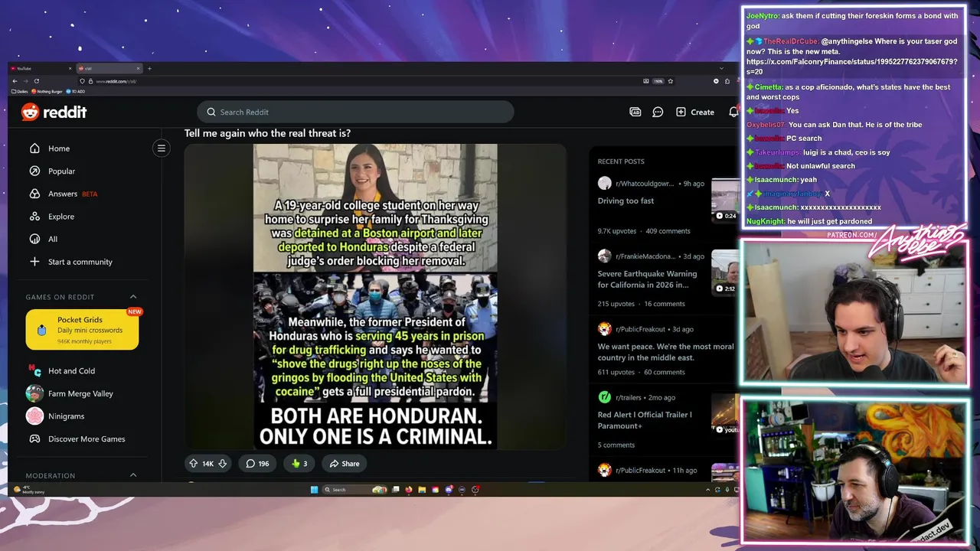
Task: Open 'Red Alert | Official Trailer' post
Action: coord(645,420)
